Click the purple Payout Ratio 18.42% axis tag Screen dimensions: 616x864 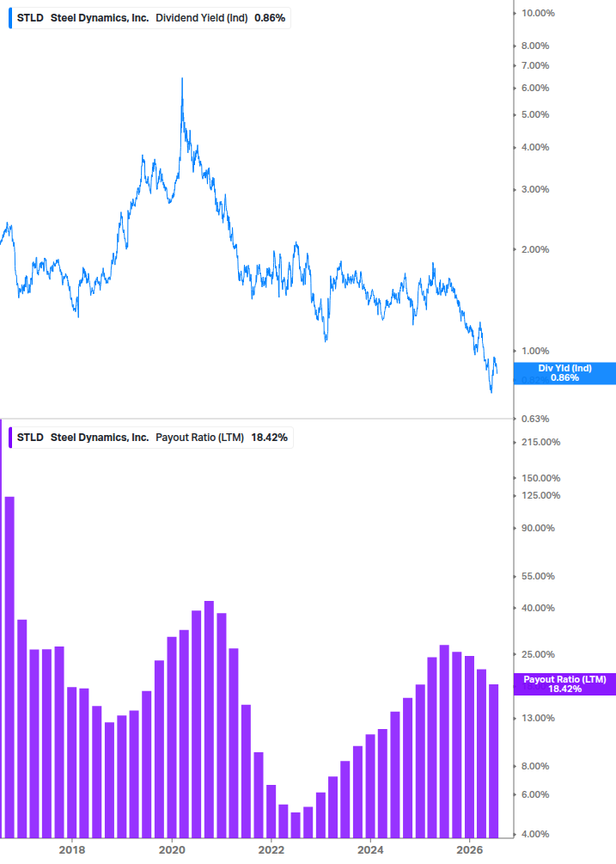coord(564,684)
